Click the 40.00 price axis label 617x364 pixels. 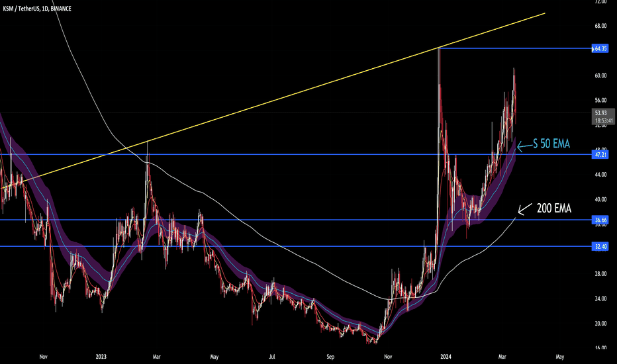pyautogui.click(x=600, y=199)
